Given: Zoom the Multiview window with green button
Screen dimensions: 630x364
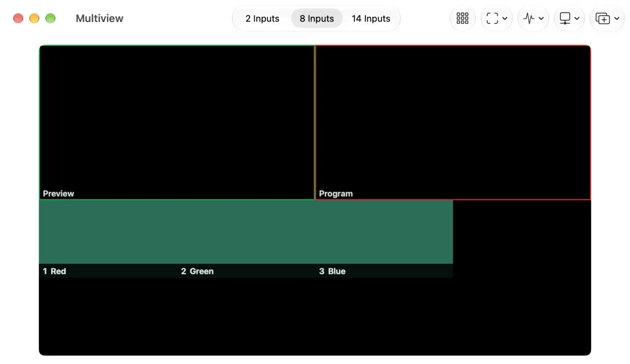Looking at the screenshot, I should pyautogui.click(x=50, y=18).
